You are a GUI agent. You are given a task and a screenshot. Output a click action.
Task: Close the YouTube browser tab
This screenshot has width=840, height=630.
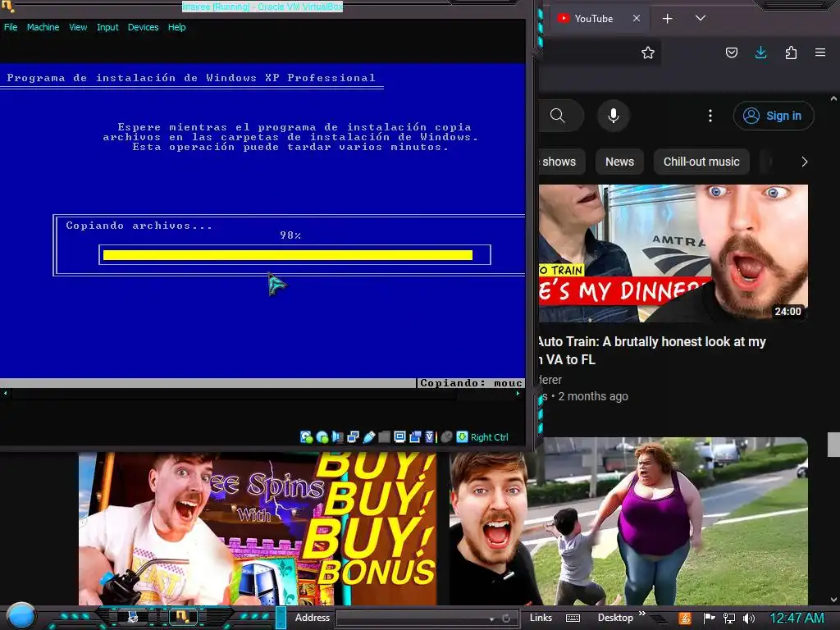(x=637, y=18)
